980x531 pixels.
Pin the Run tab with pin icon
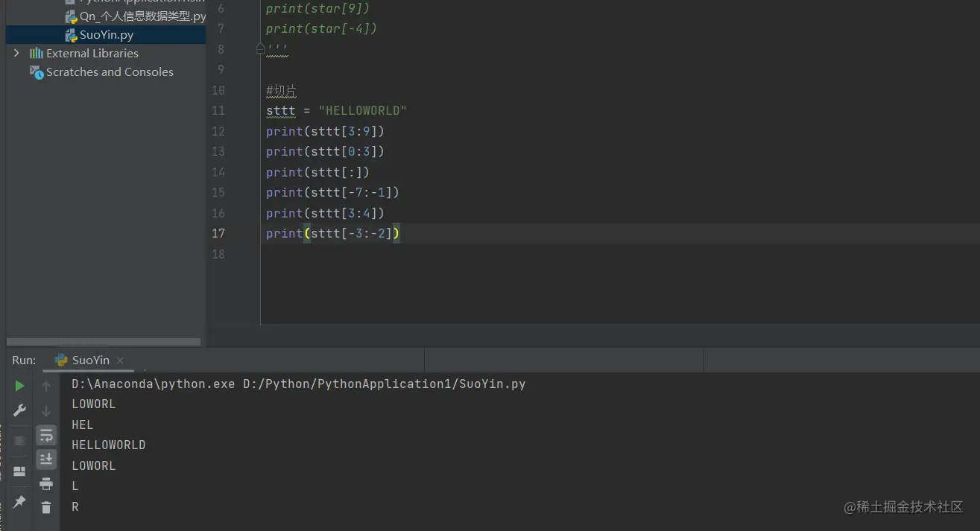[x=20, y=502]
